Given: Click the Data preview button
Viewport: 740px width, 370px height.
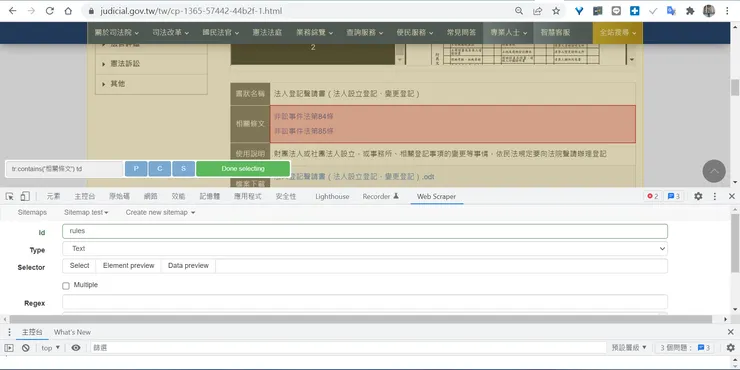Looking at the screenshot, I should (188, 266).
